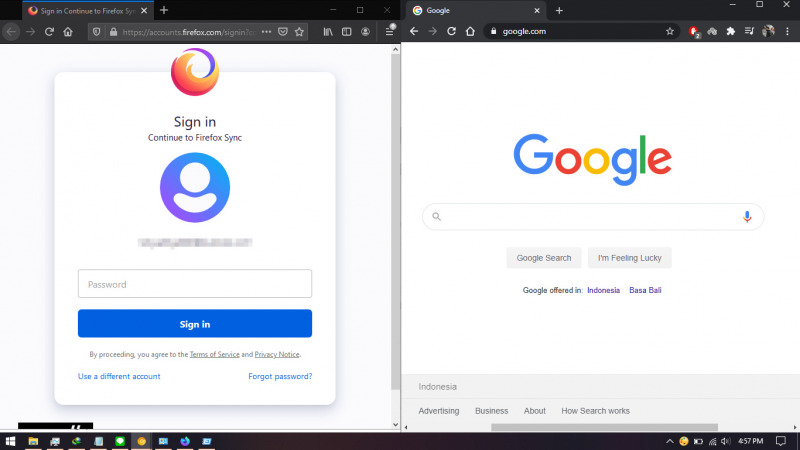Go to Chrome home page icon

(470, 31)
